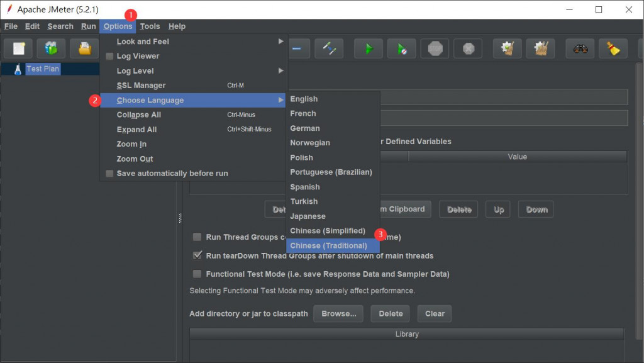Start the test with the green play icon
Viewport: 644px width, 363px height.
pyautogui.click(x=369, y=49)
